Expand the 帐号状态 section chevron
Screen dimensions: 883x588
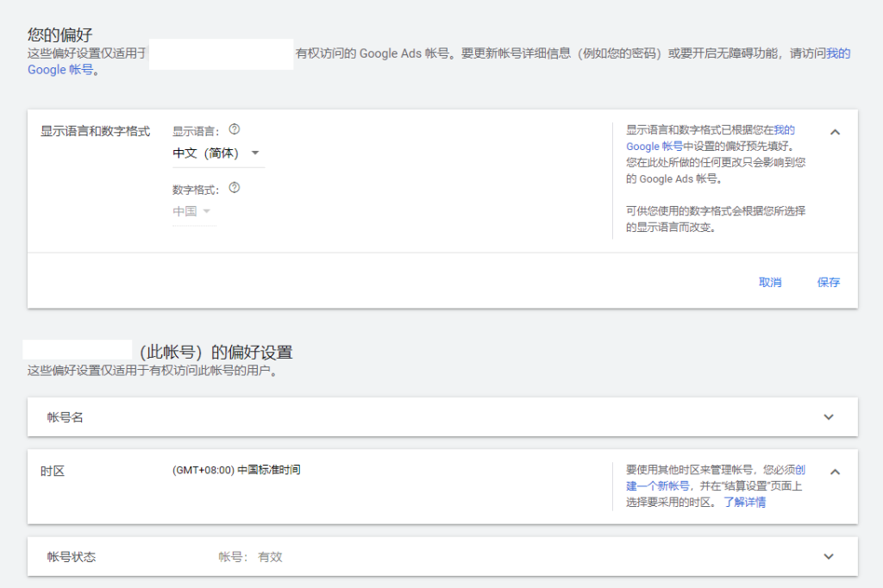[x=829, y=557]
